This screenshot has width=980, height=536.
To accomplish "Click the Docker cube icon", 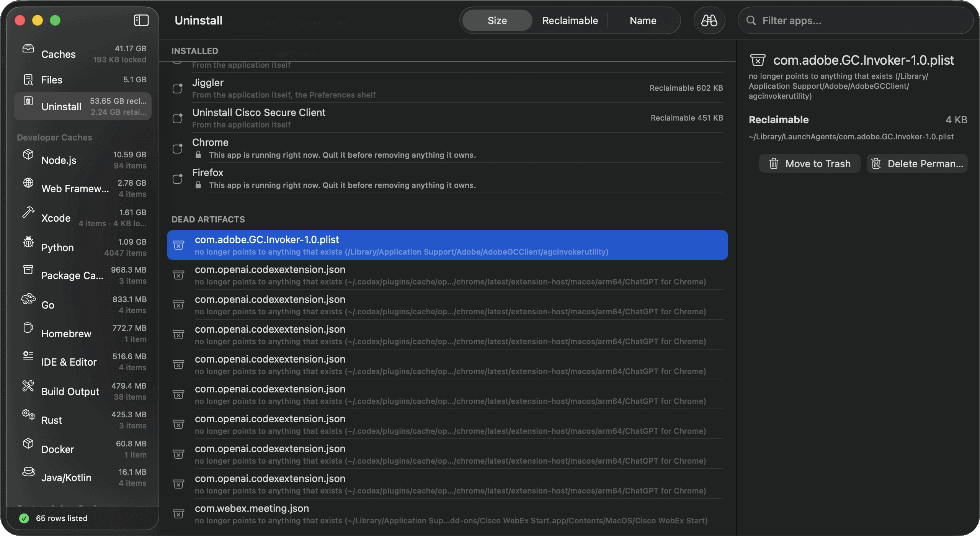I will tap(28, 443).
